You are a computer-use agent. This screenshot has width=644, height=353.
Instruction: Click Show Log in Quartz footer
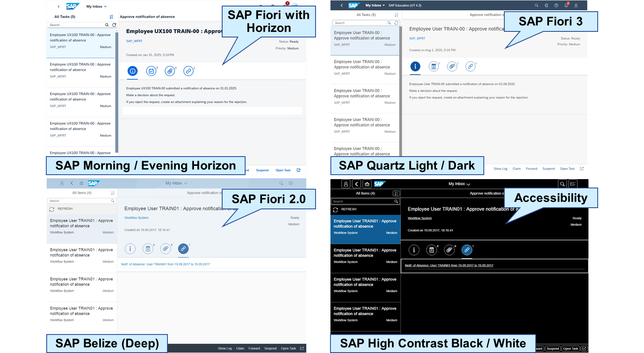click(500, 169)
